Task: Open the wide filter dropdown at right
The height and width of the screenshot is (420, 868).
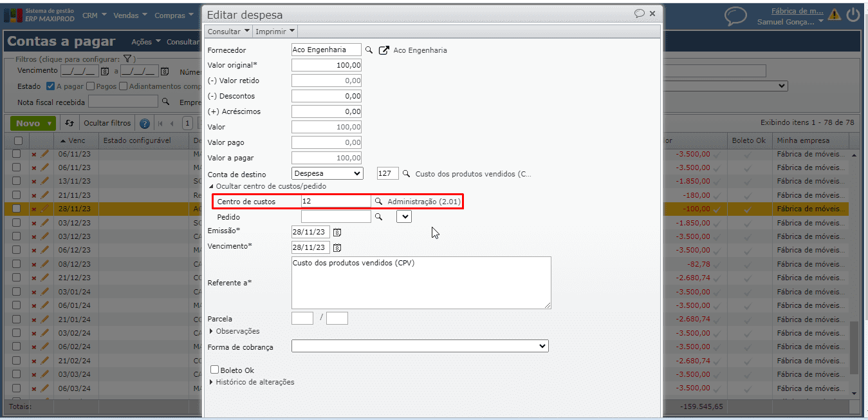Action: (x=725, y=86)
